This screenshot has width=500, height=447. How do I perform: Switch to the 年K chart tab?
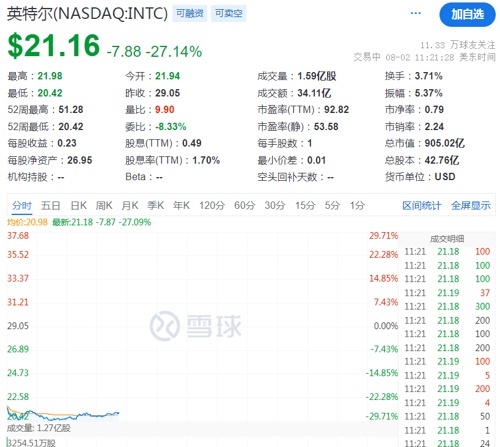tap(181, 206)
